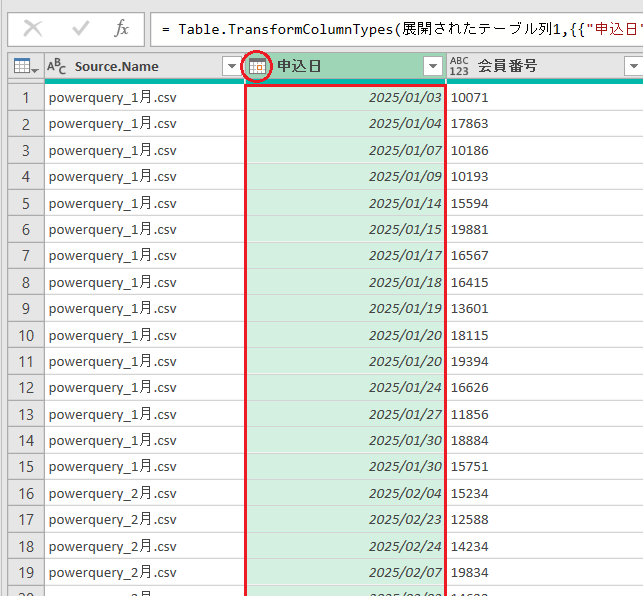Select date cell 2025/01/27

click(x=345, y=414)
